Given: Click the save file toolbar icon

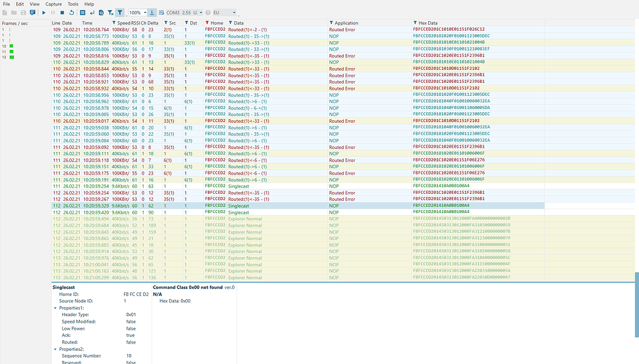Looking at the screenshot, I should (x=24, y=12).
